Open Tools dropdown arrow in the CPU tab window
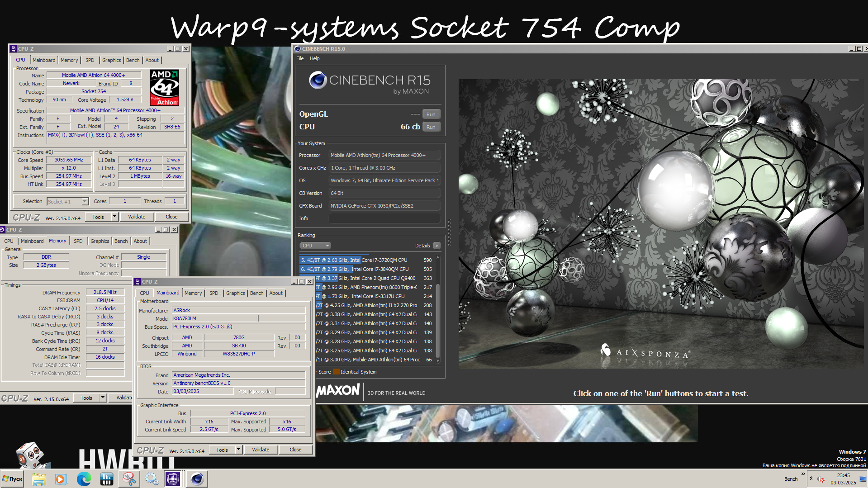The height and width of the screenshot is (488, 868). tap(114, 217)
